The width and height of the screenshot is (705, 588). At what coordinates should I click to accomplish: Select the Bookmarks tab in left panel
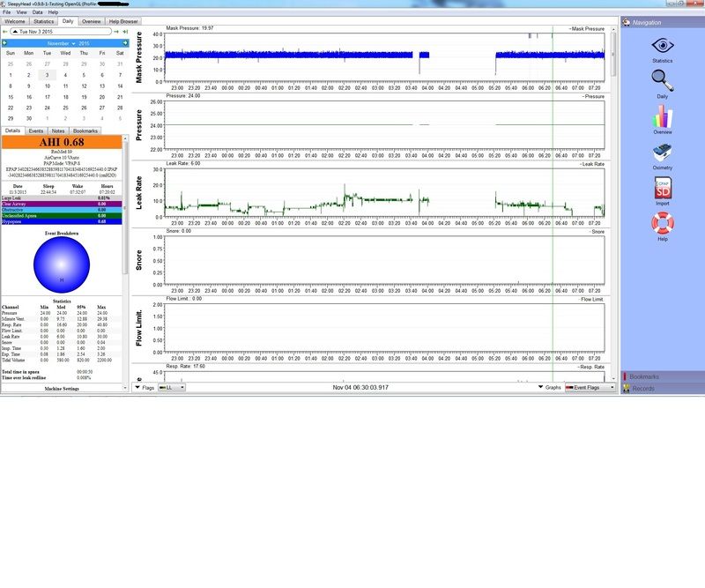(x=85, y=131)
